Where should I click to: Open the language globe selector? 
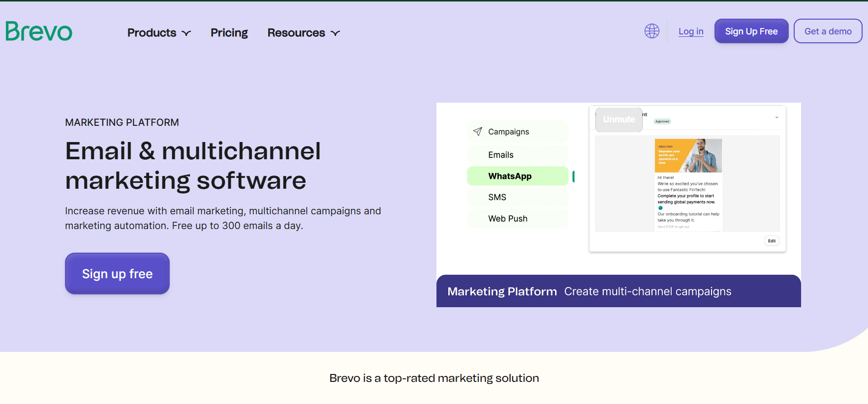point(652,31)
